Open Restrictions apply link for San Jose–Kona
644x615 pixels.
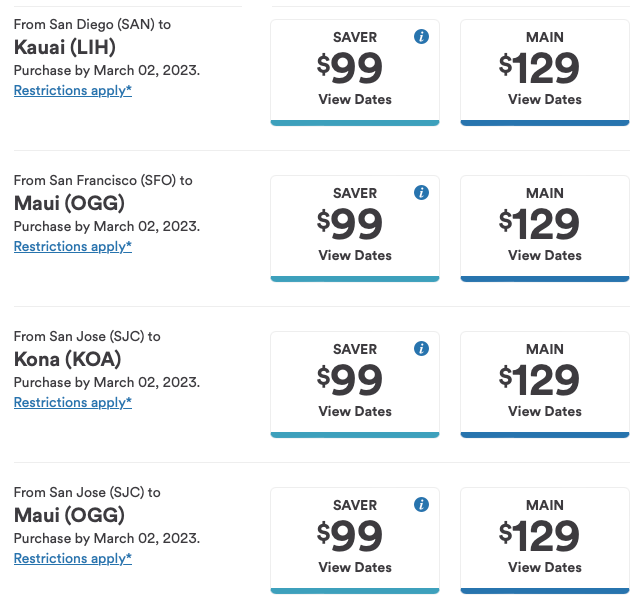73,402
